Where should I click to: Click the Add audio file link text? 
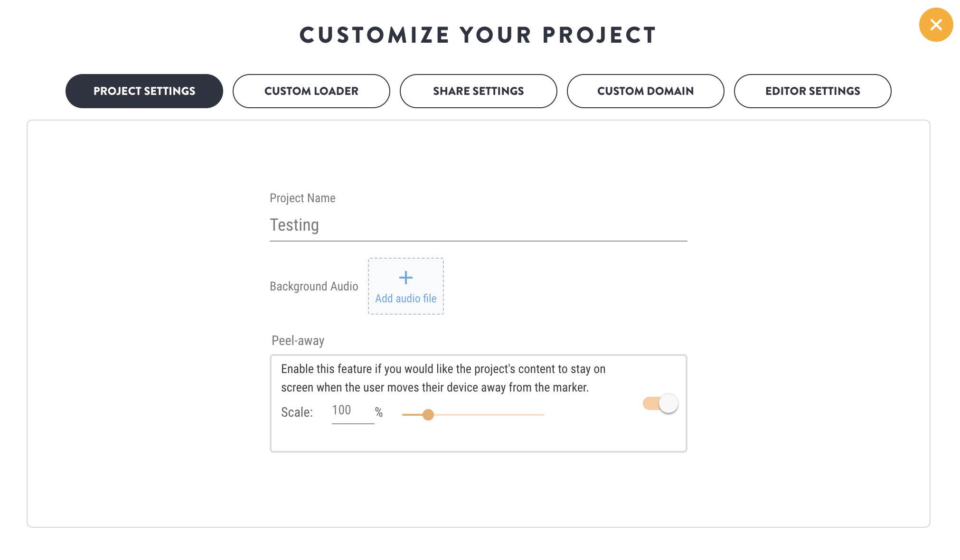[405, 299]
